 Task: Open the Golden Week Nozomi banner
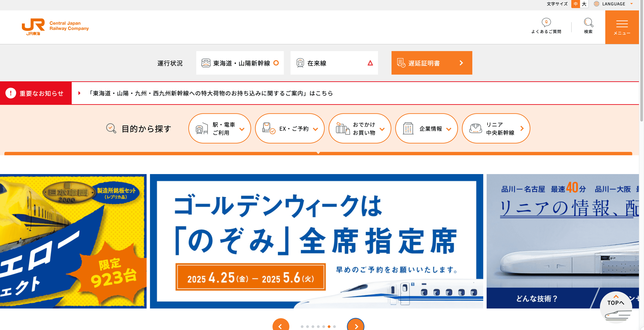click(x=316, y=241)
